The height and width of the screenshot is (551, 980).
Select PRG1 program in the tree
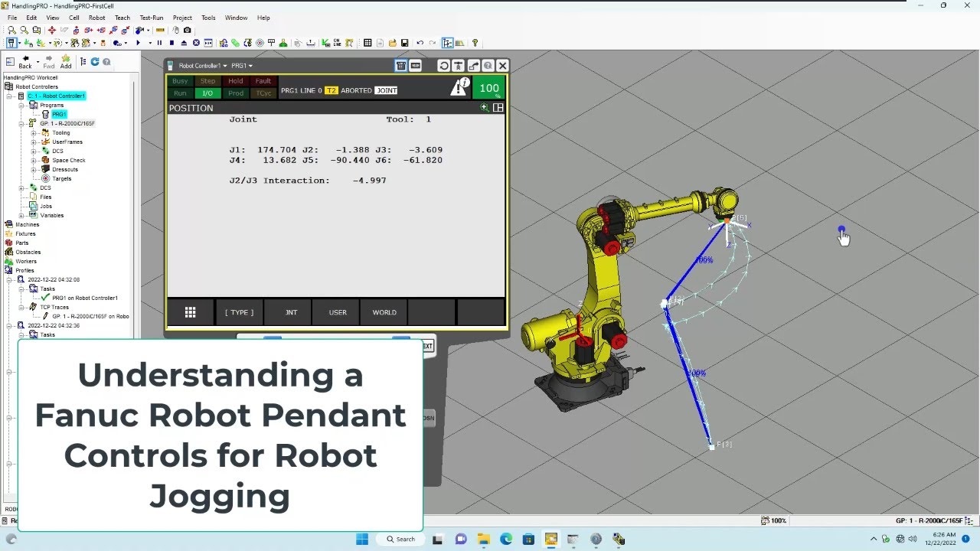point(59,114)
